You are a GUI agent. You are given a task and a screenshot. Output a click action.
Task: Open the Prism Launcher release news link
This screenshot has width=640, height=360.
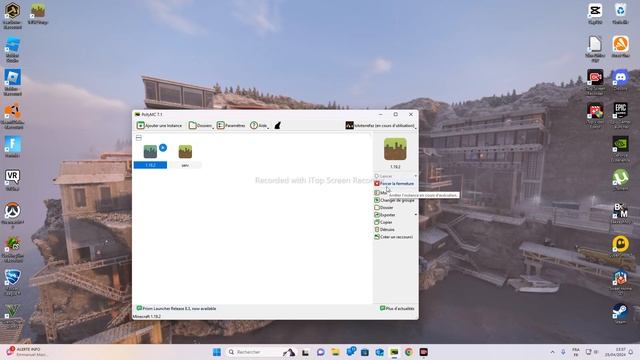[x=176, y=309]
